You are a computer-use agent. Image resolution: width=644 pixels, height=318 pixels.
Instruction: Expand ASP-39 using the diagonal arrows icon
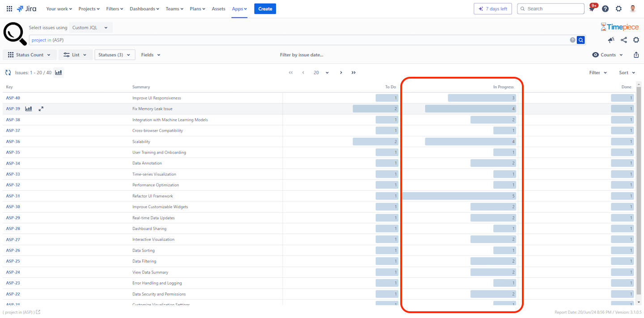pos(41,109)
